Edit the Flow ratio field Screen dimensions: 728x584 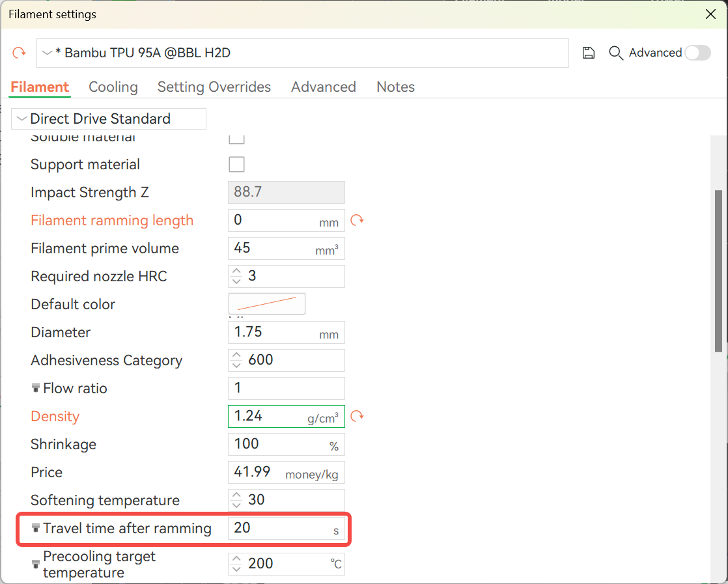tap(287, 388)
